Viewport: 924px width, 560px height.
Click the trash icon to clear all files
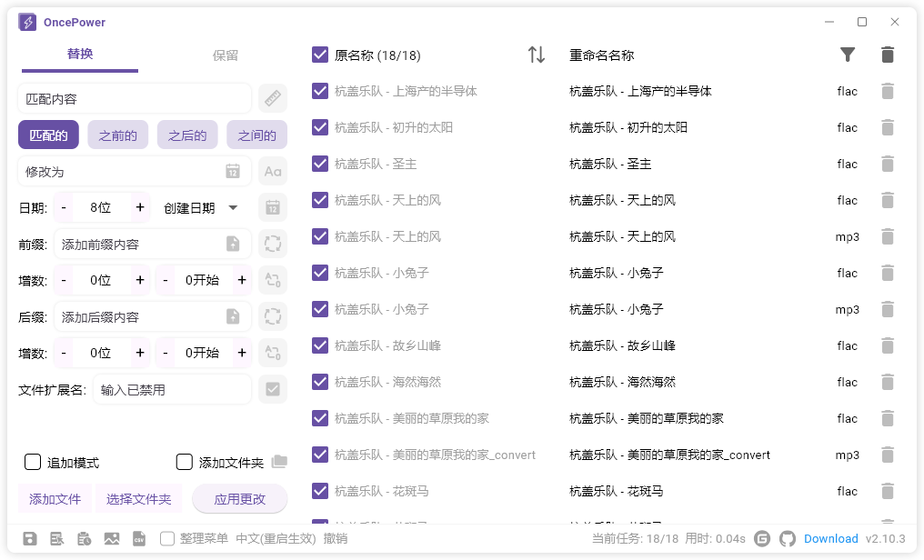tap(888, 55)
